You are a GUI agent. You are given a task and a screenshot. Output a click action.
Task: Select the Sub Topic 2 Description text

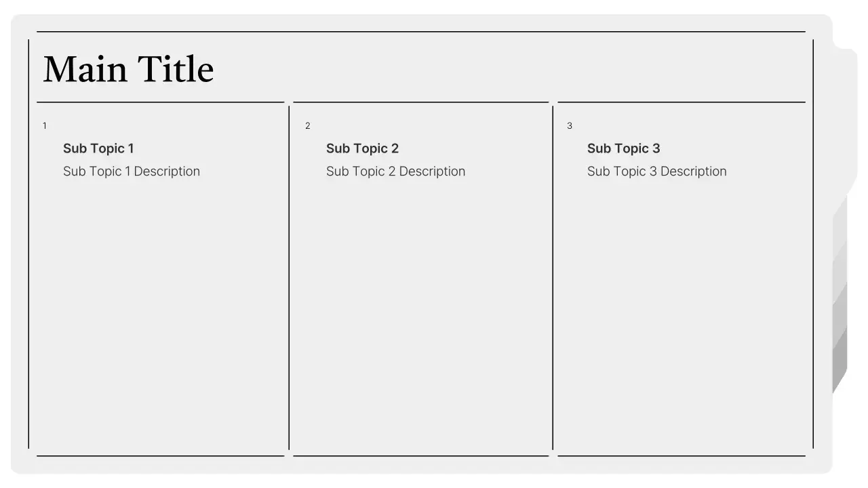tap(395, 171)
